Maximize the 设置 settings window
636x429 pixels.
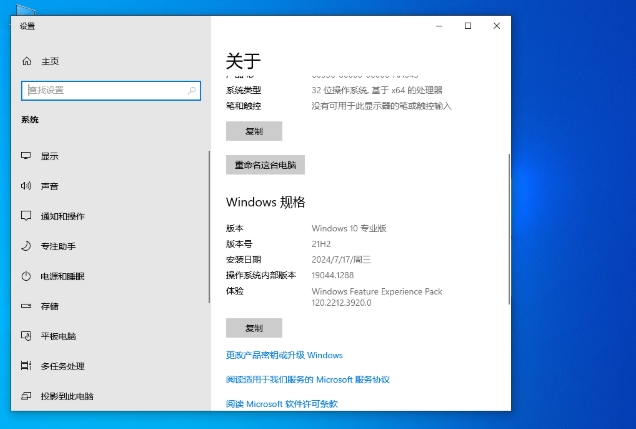[467, 26]
